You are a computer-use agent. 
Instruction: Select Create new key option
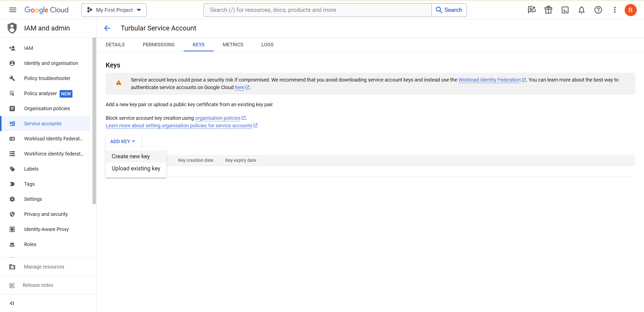[x=131, y=156]
